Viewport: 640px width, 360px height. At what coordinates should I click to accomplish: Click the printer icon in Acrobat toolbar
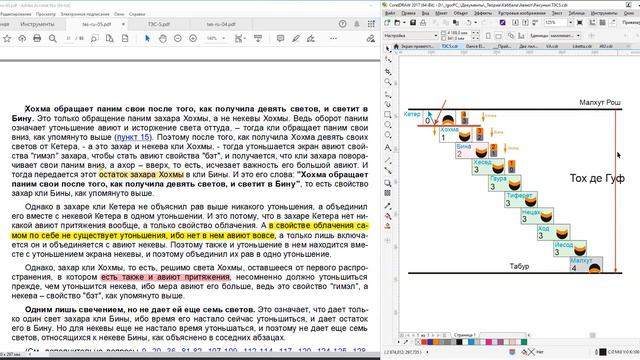[x=37, y=38]
